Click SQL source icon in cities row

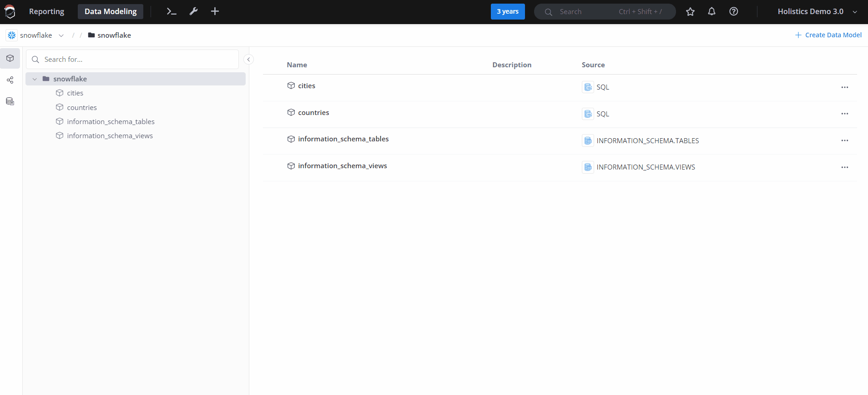pos(588,87)
